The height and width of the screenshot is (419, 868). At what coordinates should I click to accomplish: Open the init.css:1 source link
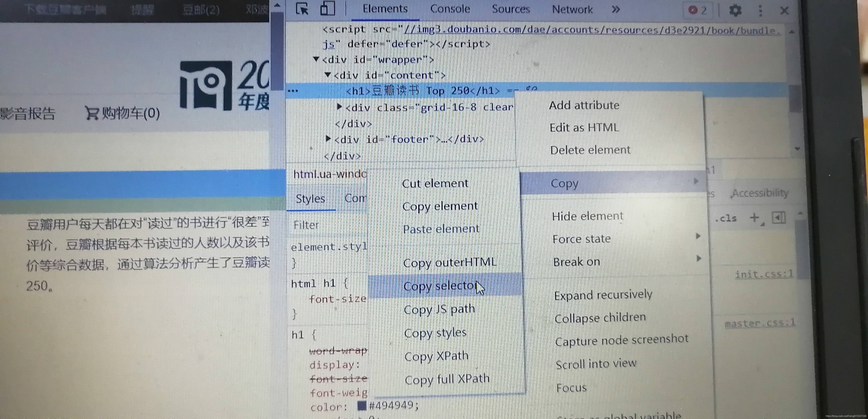click(764, 274)
